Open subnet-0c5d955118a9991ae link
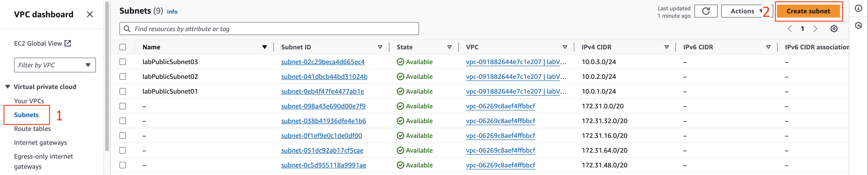Image resolution: width=868 pixels, height=175 pixels. point(324,165)
